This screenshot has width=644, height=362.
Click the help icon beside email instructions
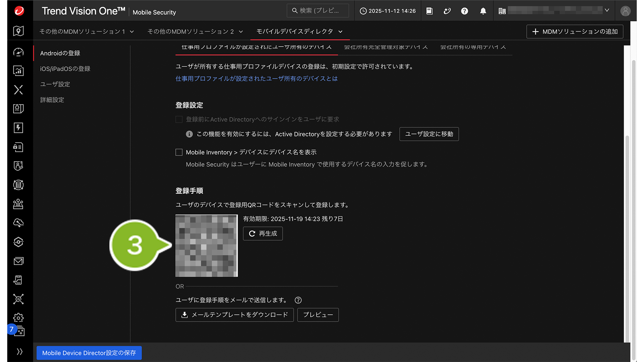pyautogui.click(x=298, y=300)
